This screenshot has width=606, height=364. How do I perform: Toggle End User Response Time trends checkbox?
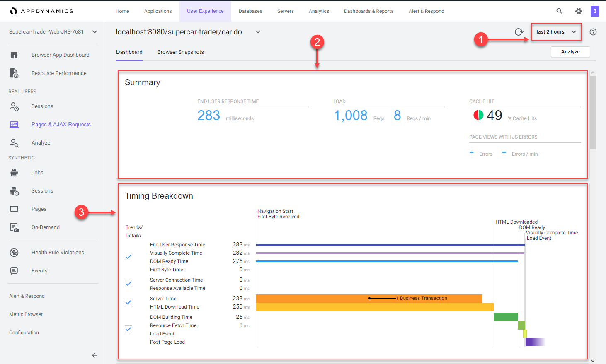click(128, 257)
